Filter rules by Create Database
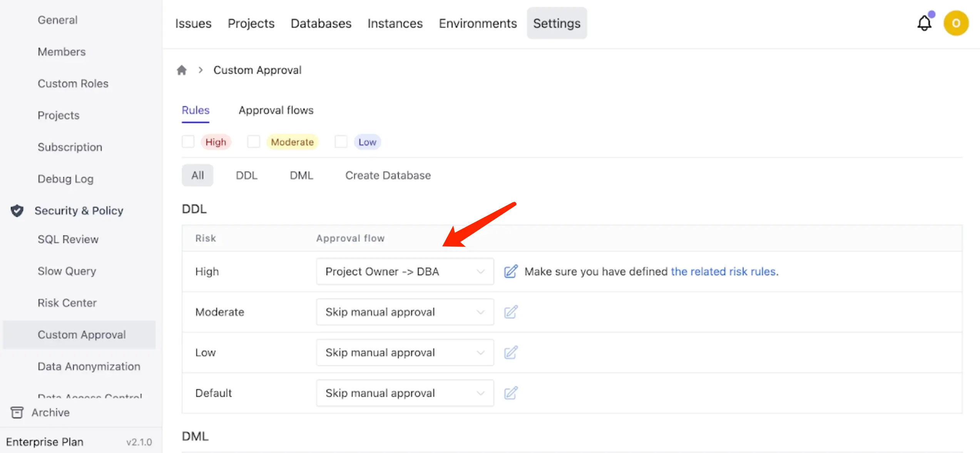Screen dimensions: 980x453 click(x=388, y=175)
